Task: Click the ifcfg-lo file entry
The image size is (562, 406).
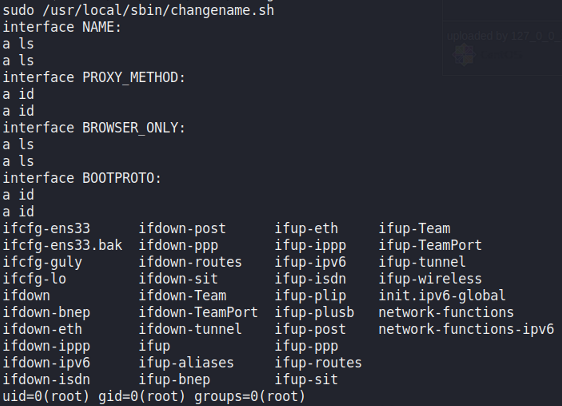Action: 34,279
